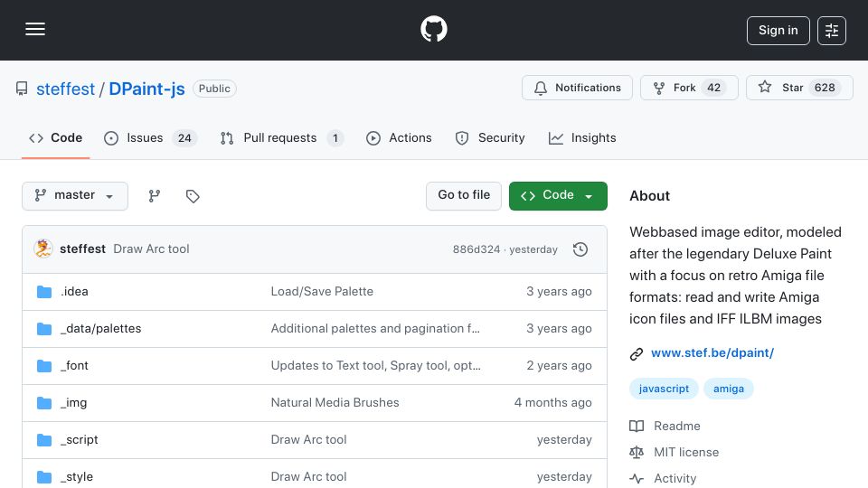This screenshot has width=868, height=488.
Task: Open the Readme link in About
Action: pos(677,426)
